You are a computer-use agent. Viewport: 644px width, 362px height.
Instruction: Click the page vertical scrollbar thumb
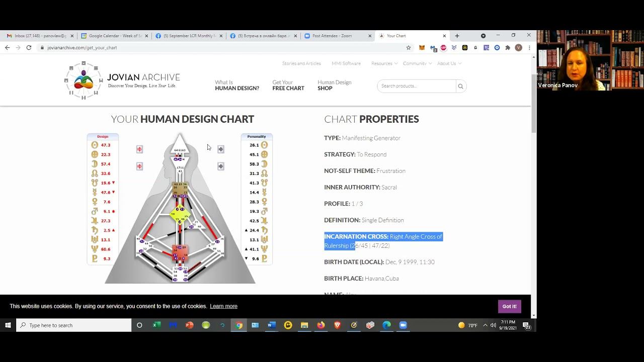click(x=533, y=104)
